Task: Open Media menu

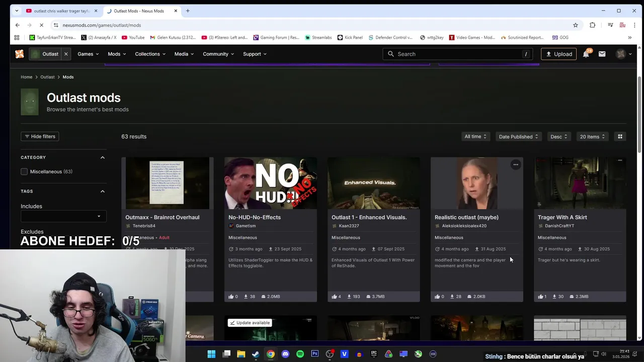Action: (x=184, y=54)
